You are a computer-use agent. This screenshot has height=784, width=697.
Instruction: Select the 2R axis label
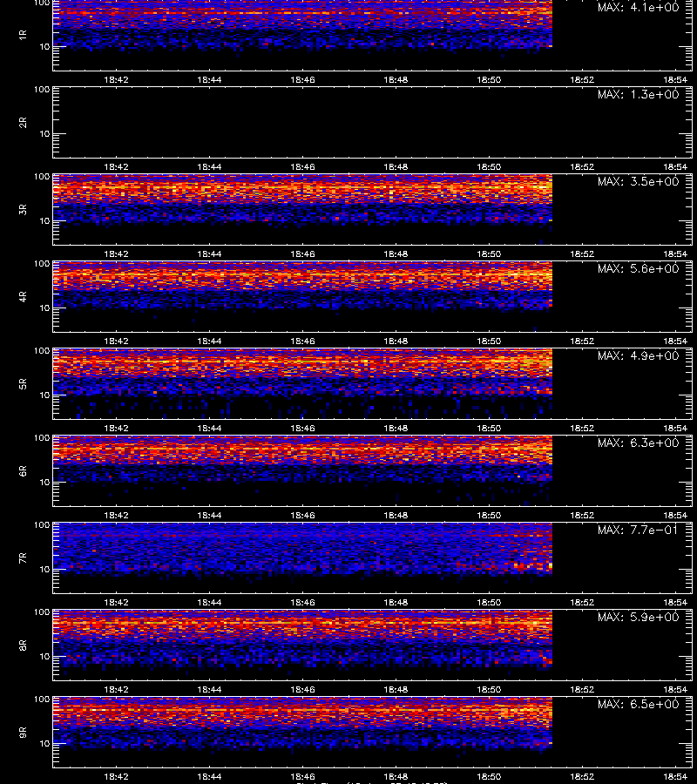click(23, 123)
